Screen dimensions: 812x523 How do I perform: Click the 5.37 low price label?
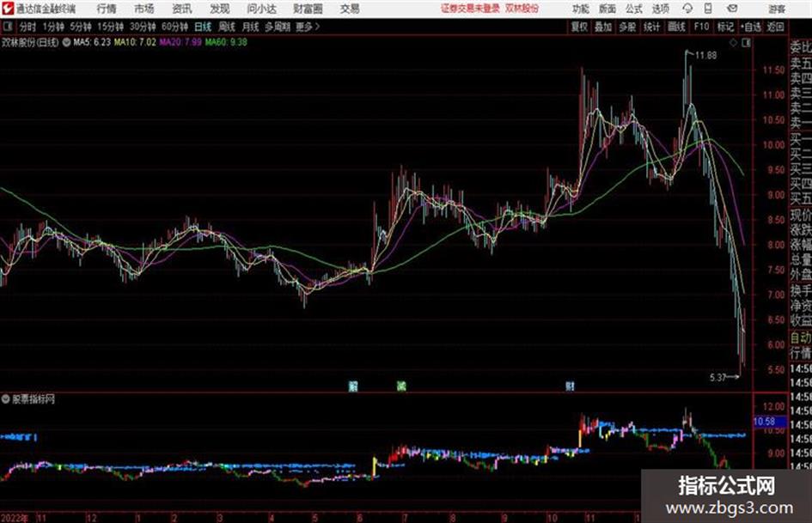717,378
